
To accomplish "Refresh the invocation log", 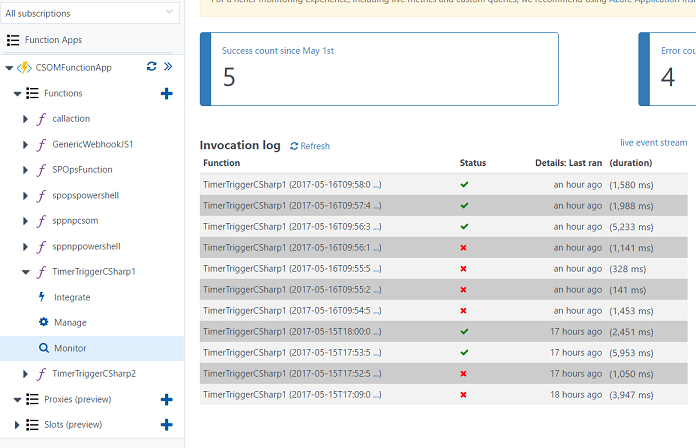I will 310,146.
